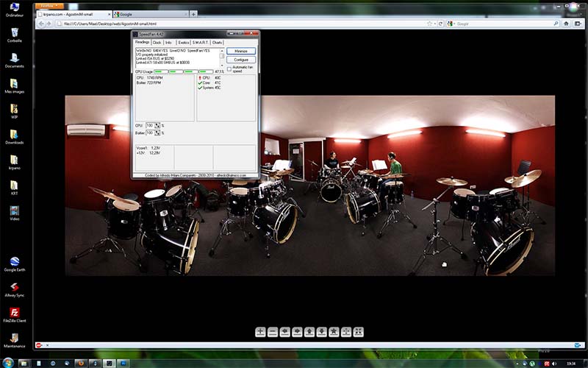Screen dimensions: 588x368
Task: Adjust the Boitier fan speed percentage spinner
Action: [x=157, y=133]
